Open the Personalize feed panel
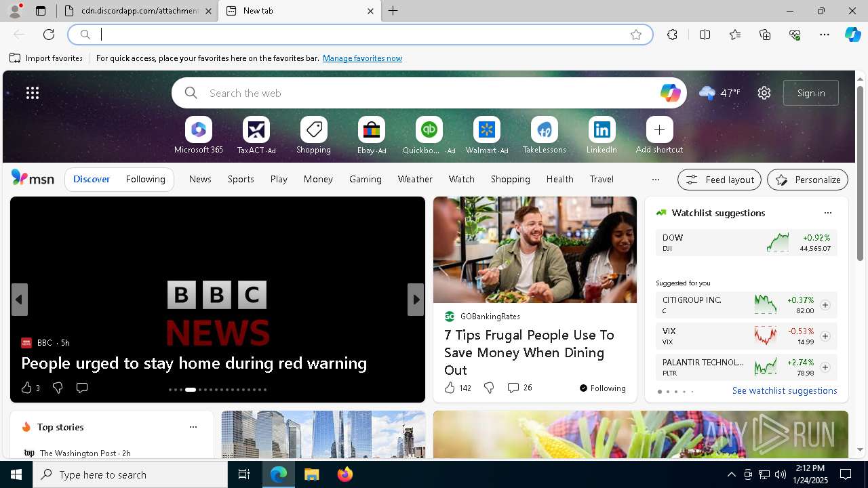Screen dimensions: 868x488 pos(807,180)
